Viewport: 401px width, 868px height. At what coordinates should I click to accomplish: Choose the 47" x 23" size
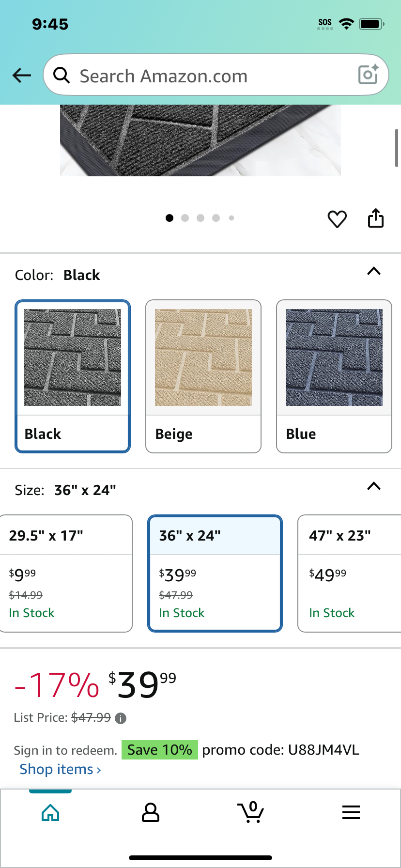[350, 573]
